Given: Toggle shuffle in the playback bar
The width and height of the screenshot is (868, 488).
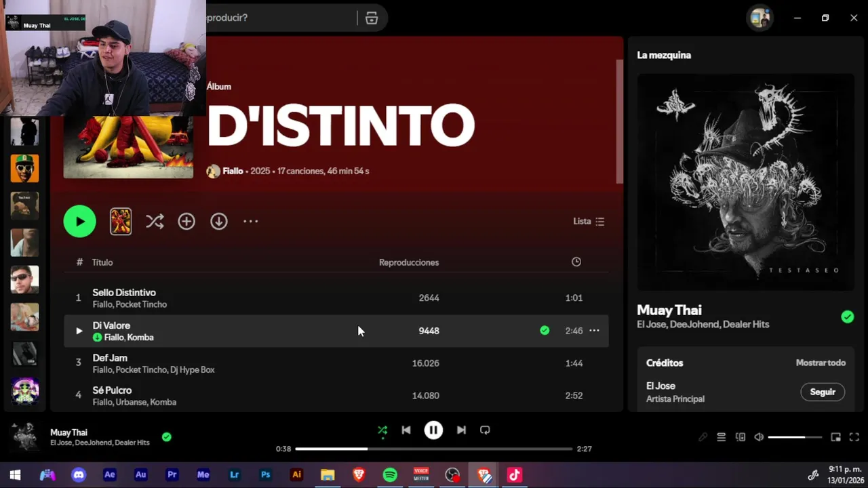Looking at the screenshot, I should tap(382, 430).
